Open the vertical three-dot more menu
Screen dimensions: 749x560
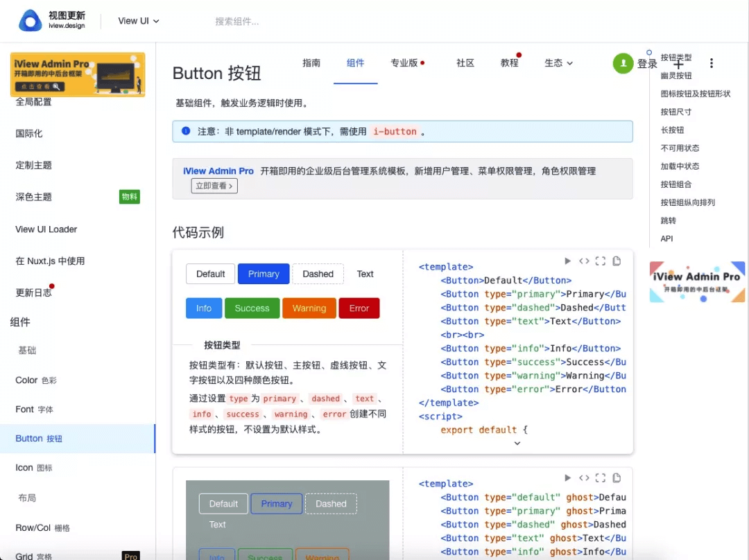(x=712, y=63)
